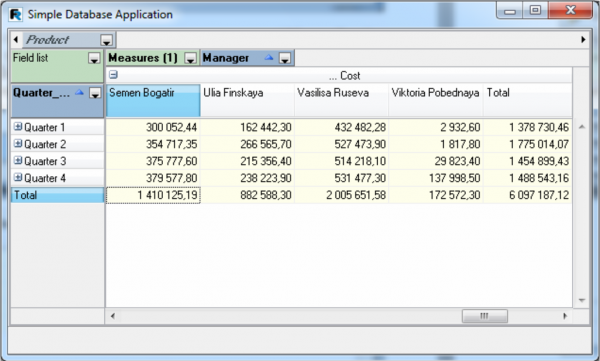Click the horizontal scrollbar left arrow
This screenshot has height=361, width=600.
(x=112, y=316)
